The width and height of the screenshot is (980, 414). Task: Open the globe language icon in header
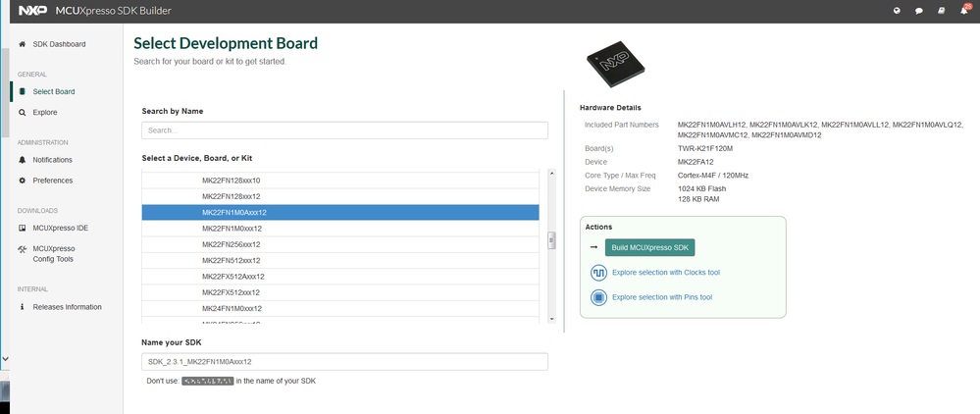click(897, 11)
